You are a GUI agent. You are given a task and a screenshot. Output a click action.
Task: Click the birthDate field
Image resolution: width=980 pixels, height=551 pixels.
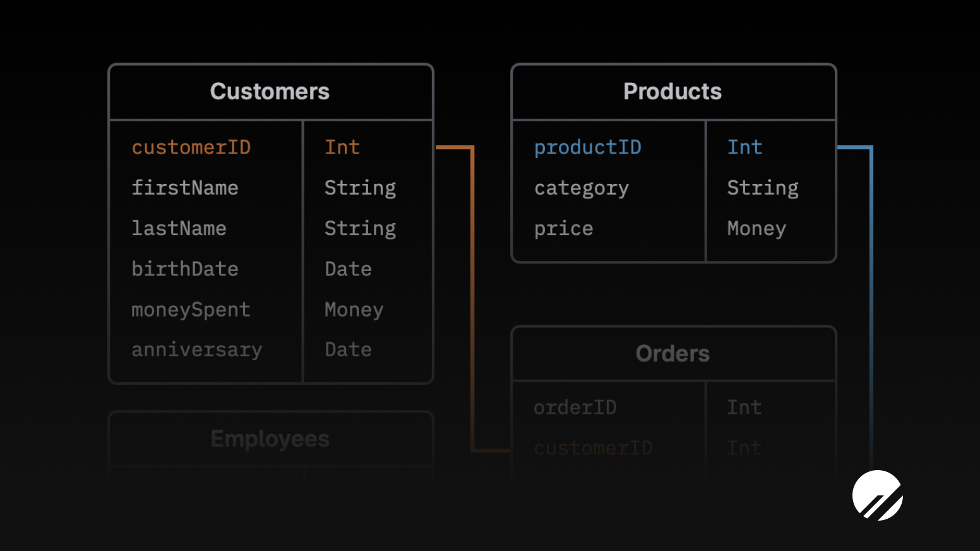[x=185, y=269]
